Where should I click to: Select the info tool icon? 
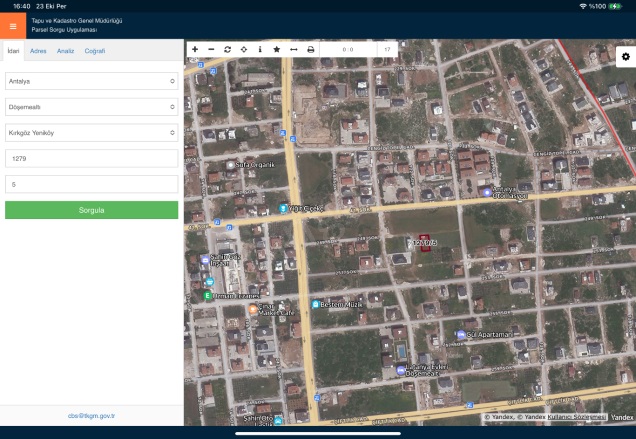click(x=260, y=49)
